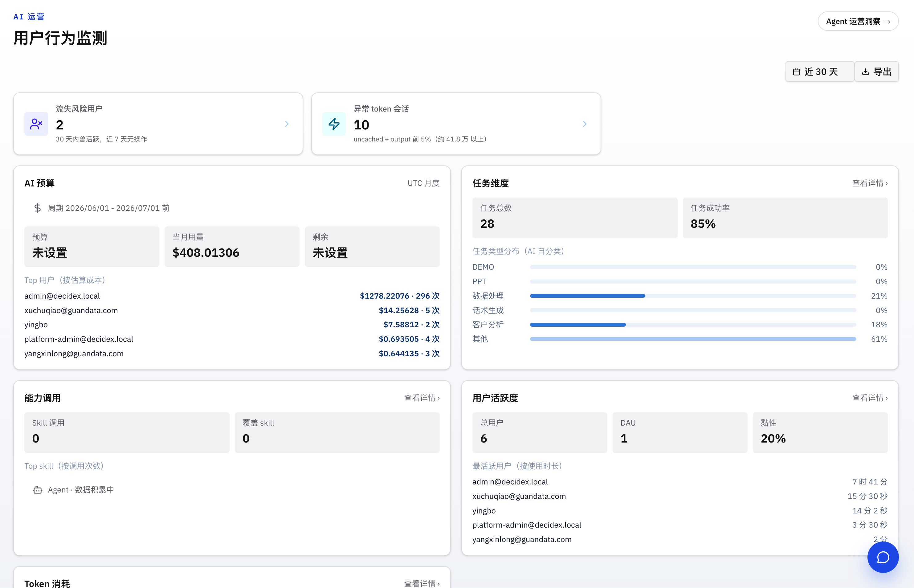Click the 剩余 未设置 tile
This screenshot has height=588, width=914.
372,247
